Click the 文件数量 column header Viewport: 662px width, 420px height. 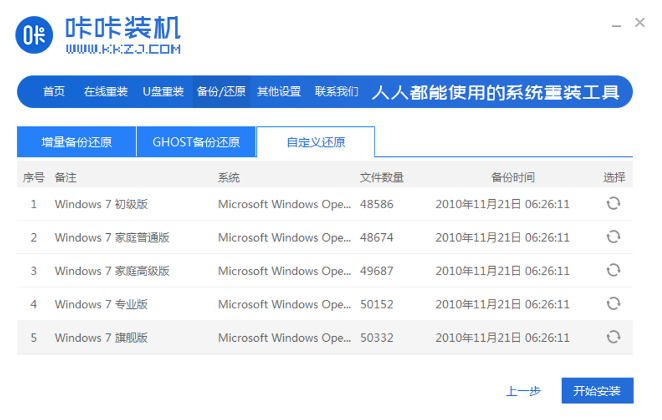click(382, 177)
